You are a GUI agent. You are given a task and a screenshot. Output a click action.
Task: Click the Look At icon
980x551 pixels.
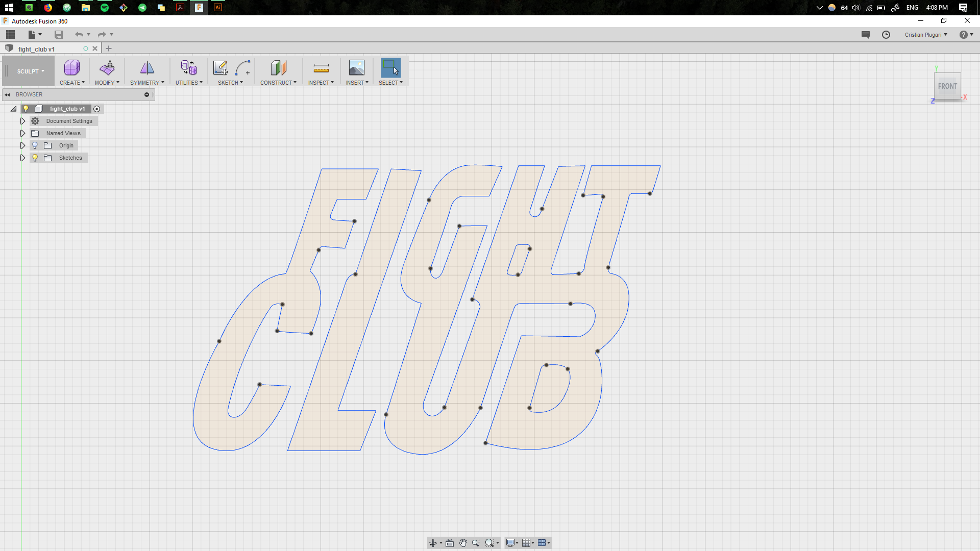coord(450,543)
